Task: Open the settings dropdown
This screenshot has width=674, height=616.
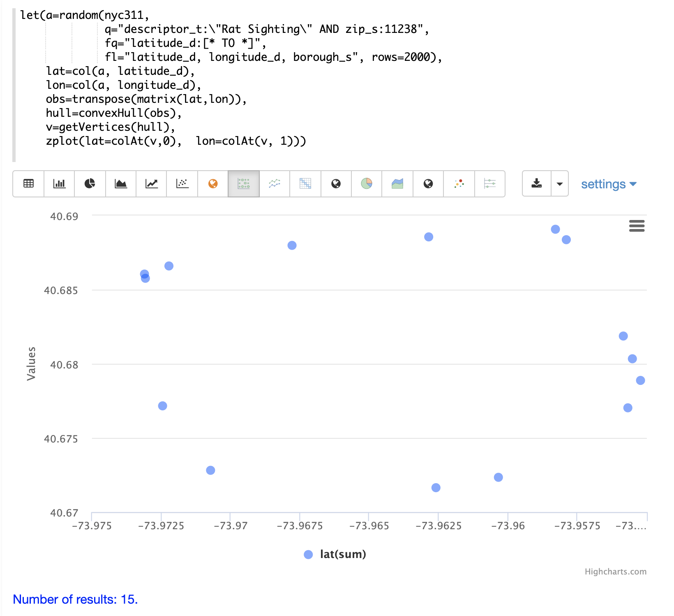Action: point(608,184)
